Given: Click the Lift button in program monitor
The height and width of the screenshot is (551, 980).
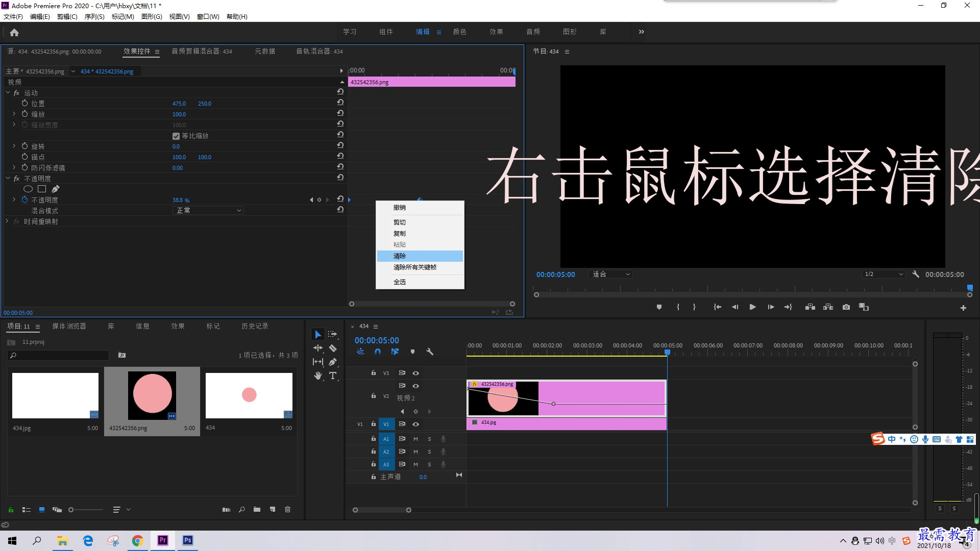Looking at the screenshot, I should [x=810, y=307].
